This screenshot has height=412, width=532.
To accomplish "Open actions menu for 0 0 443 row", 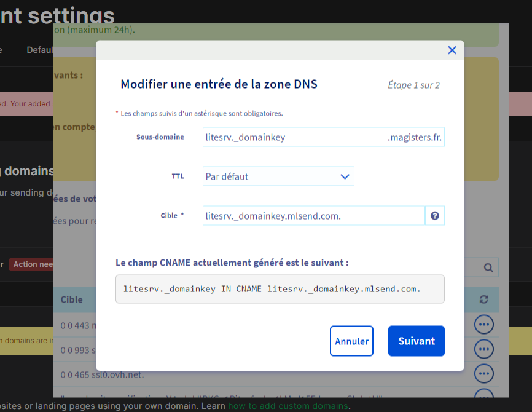I will (x=484, y=324).
